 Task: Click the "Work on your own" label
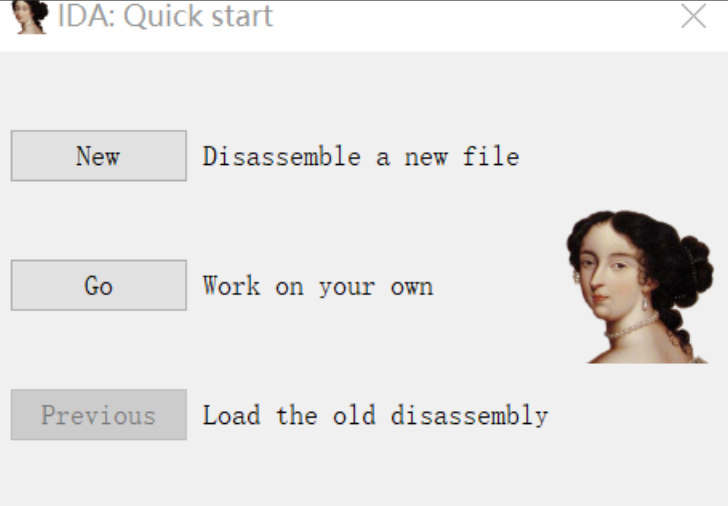click(318, 286)
